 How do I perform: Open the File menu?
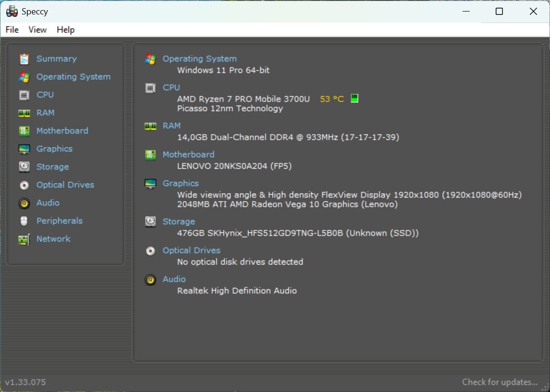[12, 30]
